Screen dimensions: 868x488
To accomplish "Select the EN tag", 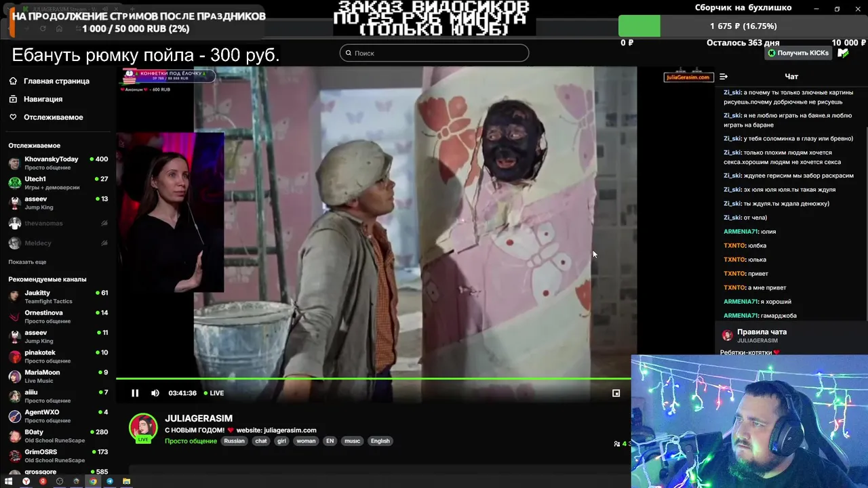I will coord(330,441).
